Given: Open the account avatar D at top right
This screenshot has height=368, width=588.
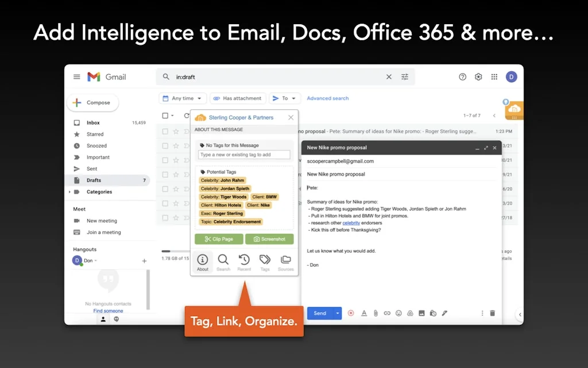Looking at the screenshot, I should point(512,77).
